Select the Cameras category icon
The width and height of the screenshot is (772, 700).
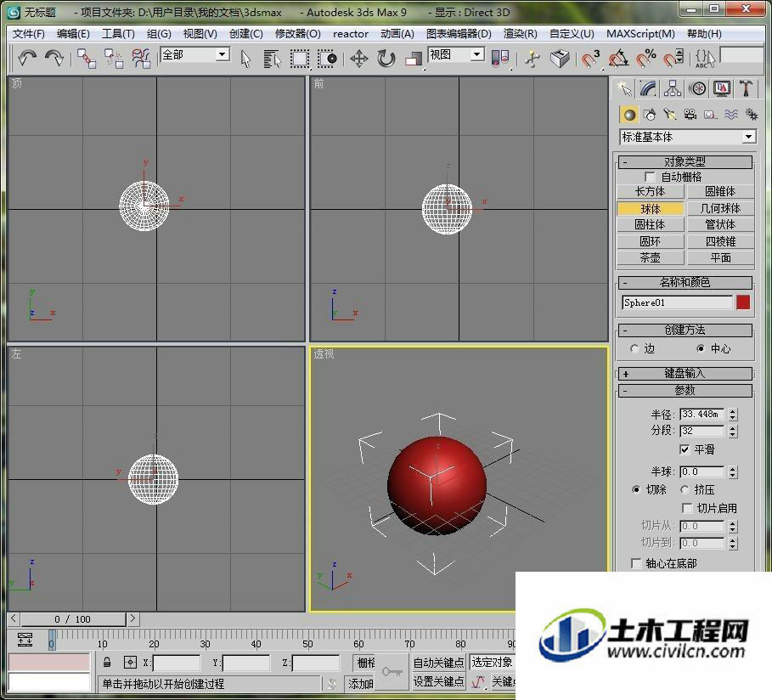[x=690, y=115]
